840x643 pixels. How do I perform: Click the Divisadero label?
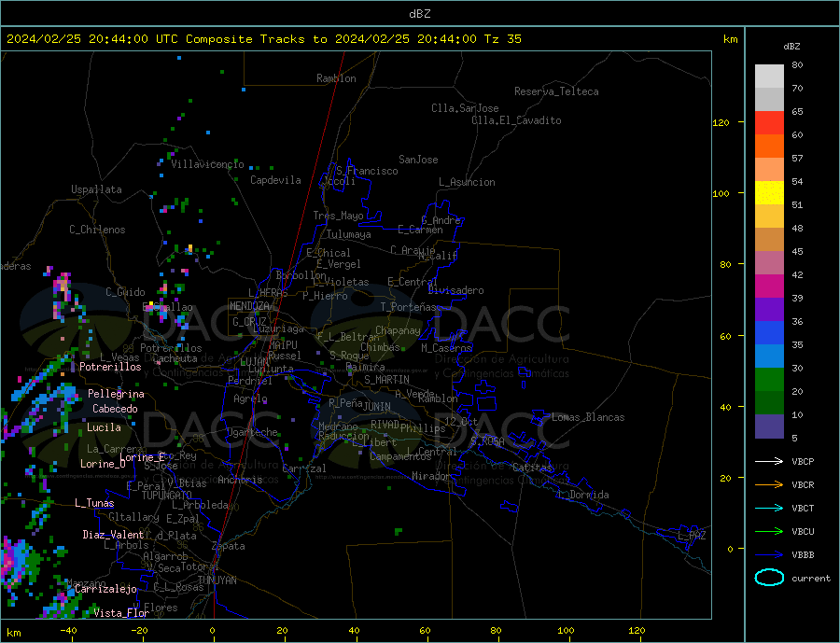[x=455, y=290]
